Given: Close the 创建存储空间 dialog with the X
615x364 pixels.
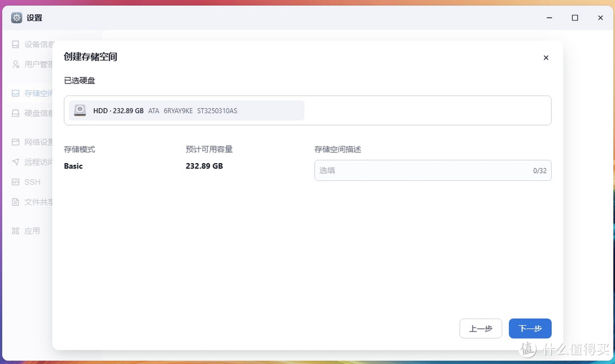Looking at the screenshot, I should [546, 57].
